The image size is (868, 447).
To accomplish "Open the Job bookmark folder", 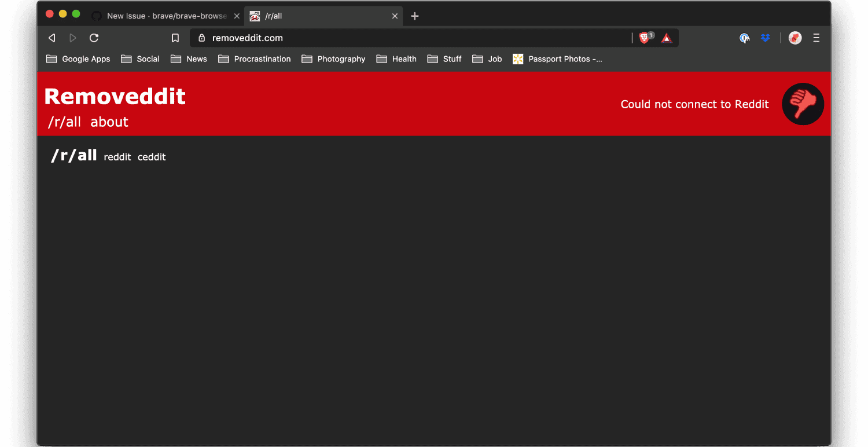I will pyautogui.click(x=487, y=59).
